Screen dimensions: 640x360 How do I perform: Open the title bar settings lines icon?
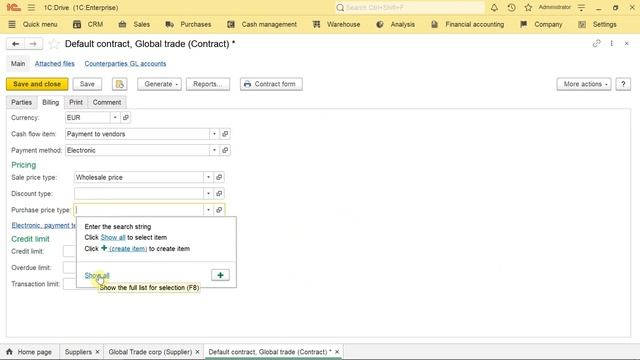(581, 7)
